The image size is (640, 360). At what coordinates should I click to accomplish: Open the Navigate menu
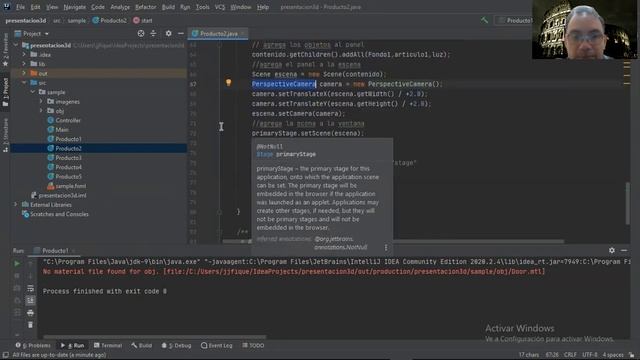[74, 7]
